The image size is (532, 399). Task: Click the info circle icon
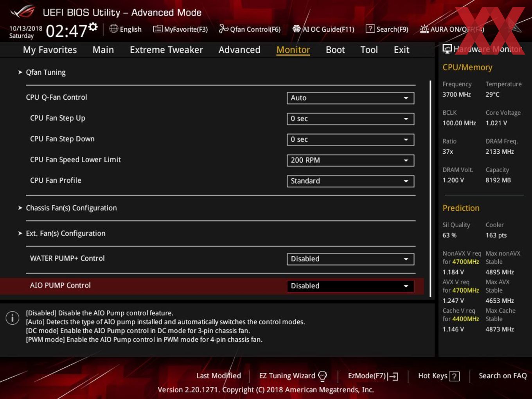pos(13,318)
